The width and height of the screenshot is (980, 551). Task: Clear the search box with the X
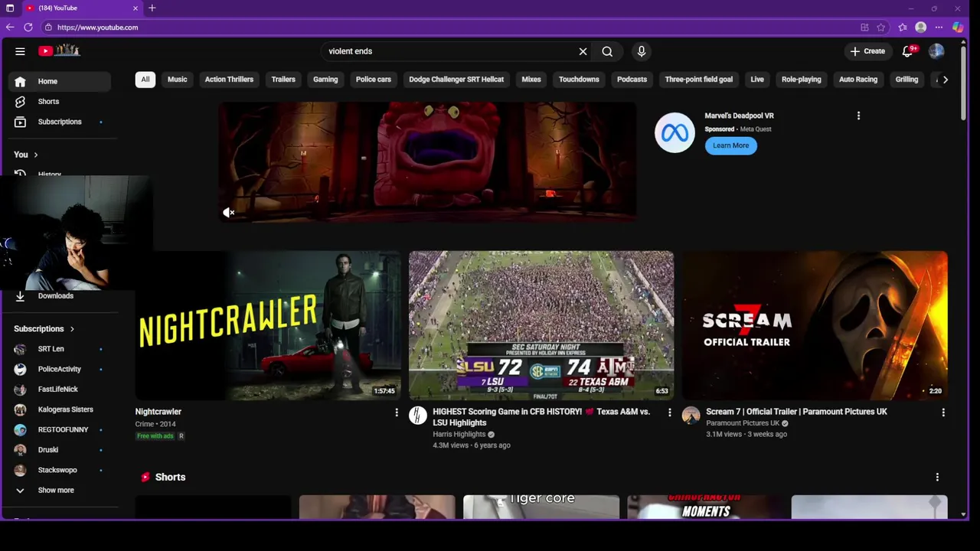(583, 51)
